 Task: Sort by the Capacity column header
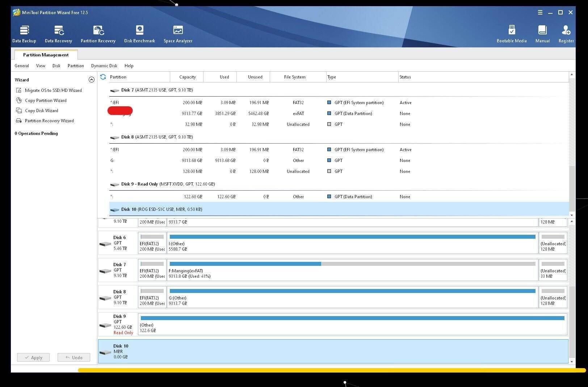(x=187, y=77)
